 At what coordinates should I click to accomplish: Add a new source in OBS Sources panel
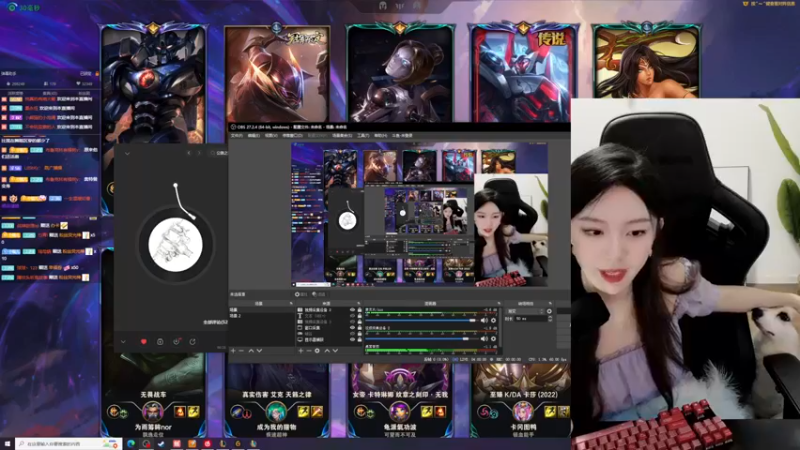tap(301, 351)
